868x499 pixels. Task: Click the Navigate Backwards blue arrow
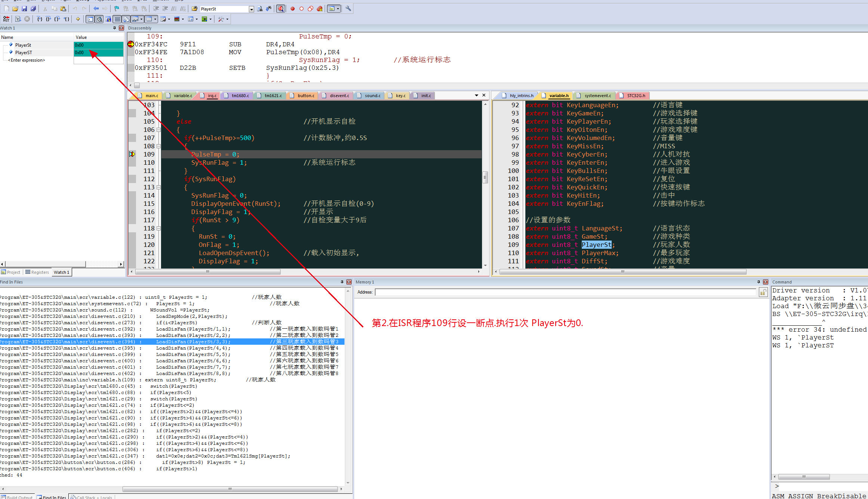(x=96, y=9)
